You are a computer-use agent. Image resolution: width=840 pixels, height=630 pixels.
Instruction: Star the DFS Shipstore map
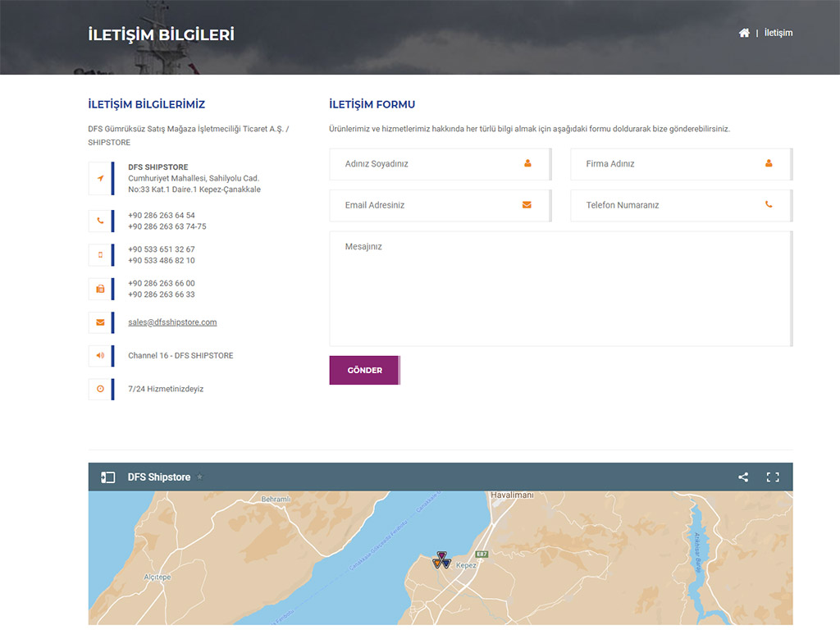[x=200, y=477]
